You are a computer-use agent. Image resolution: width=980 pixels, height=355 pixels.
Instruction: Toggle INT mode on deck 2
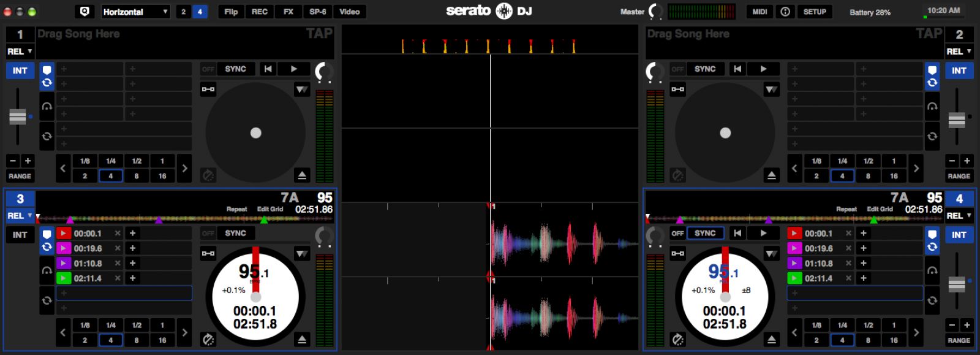tap(959, 71)
